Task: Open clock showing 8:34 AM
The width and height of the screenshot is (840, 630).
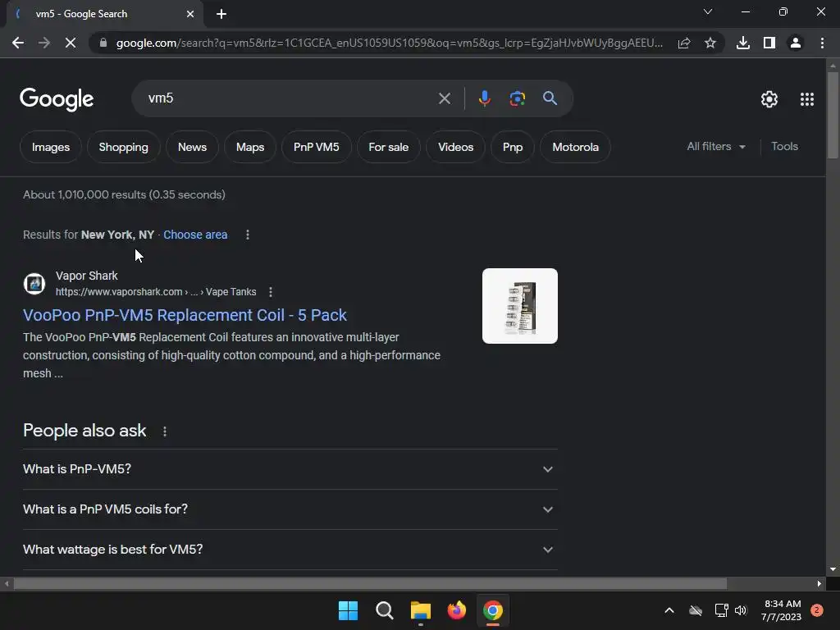Action: point(782,610)
